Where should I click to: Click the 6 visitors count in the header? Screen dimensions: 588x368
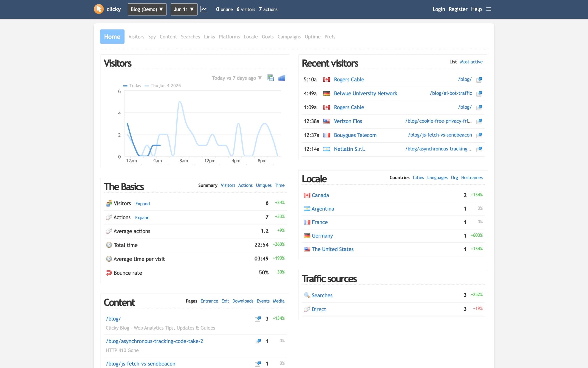(246, 9)
